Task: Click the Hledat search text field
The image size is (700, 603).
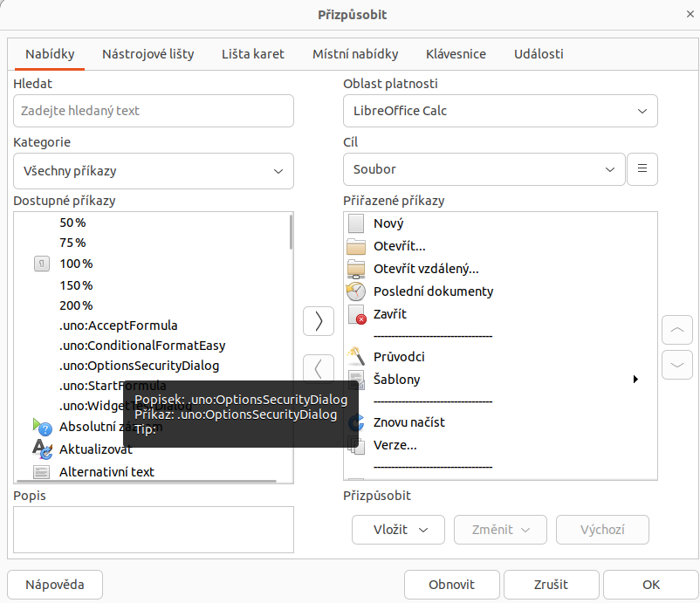Action: [153, 111]
